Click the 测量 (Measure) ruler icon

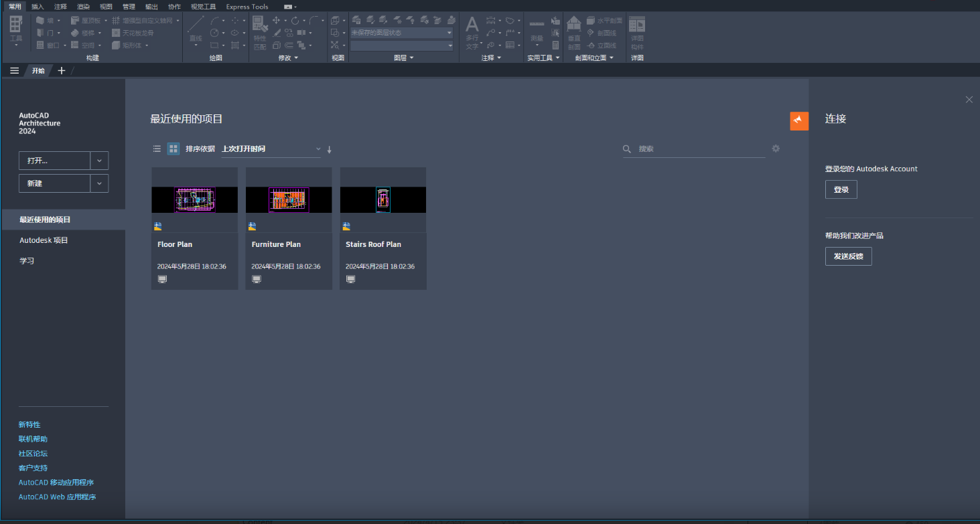pyautogui.click(x=537, y=23)
